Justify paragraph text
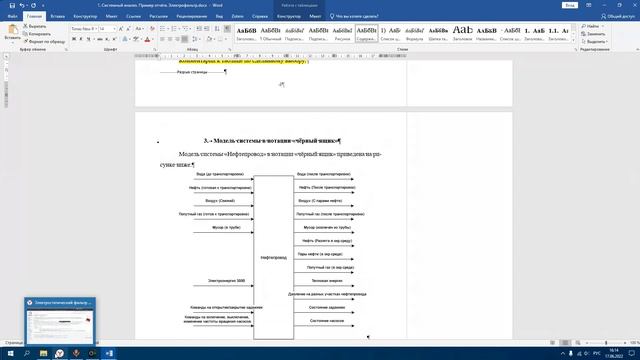 tap(185, 39)
